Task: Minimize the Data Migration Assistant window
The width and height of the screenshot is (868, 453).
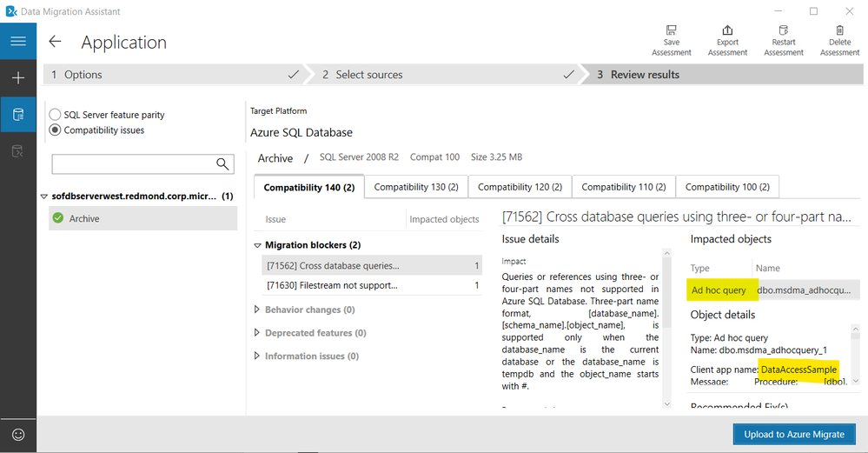Action: pyautogui.click(x=778, y=11)
